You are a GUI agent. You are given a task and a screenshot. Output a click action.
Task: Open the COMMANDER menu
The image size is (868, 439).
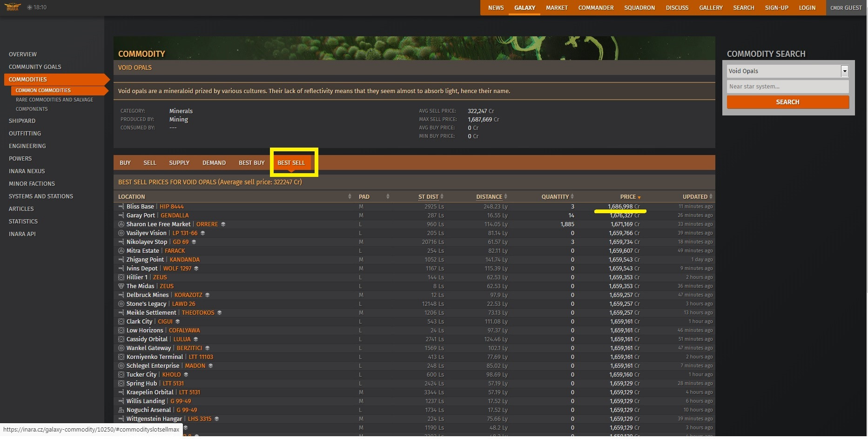(596, 8)
